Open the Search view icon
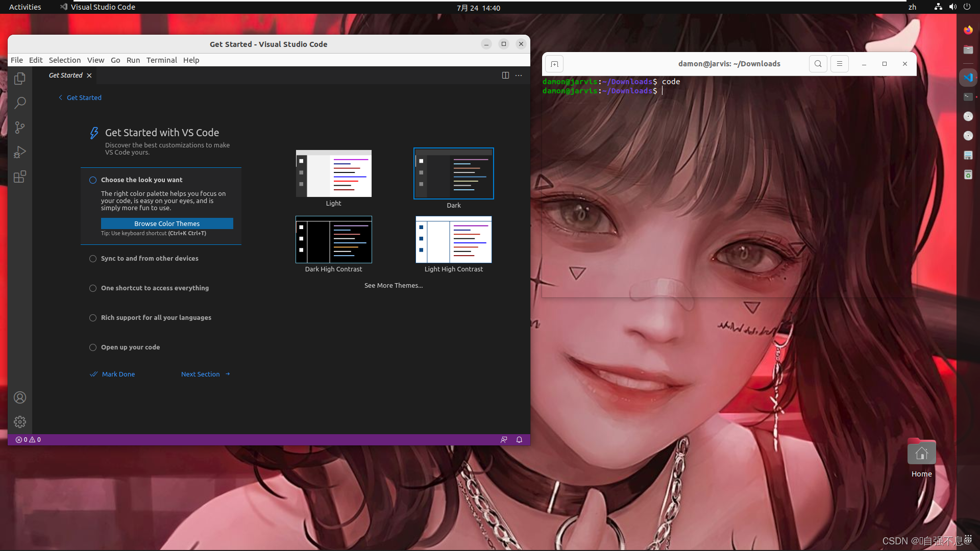The image size is (980, 551). coord(20,103)
